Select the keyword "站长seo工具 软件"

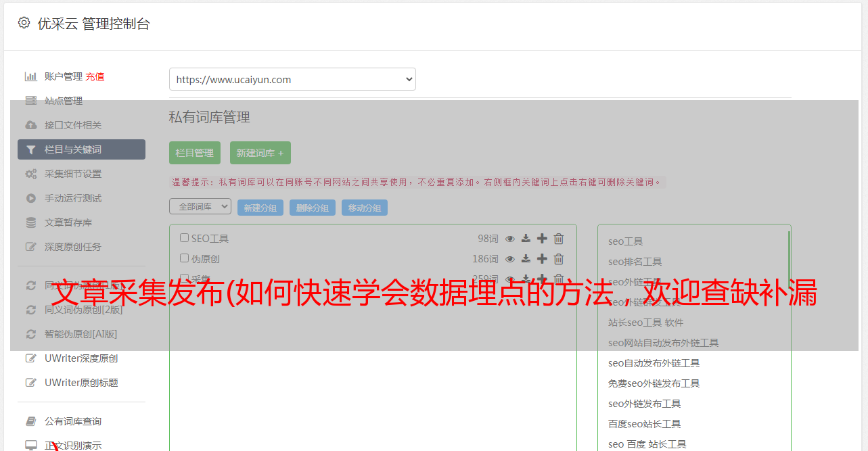(x=646, y=323)
